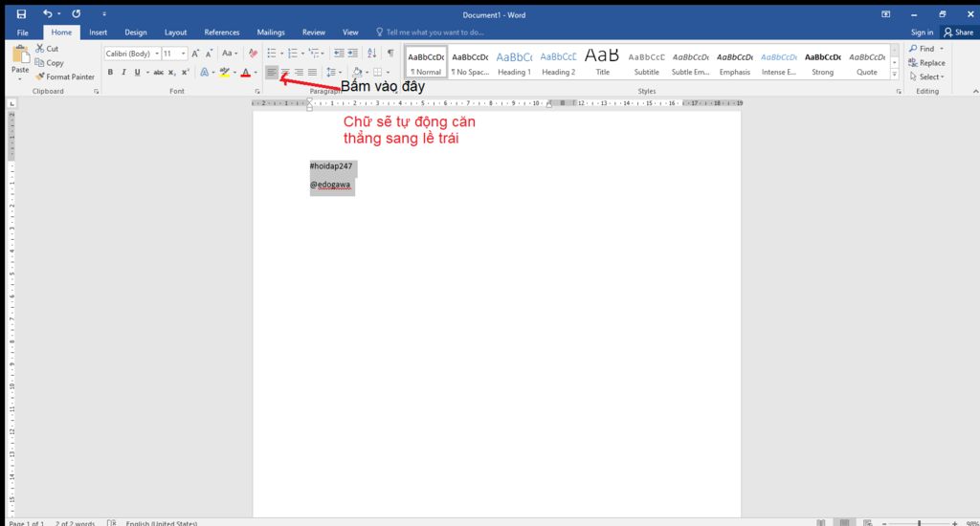The width and height of the screenshot is (980, 526).
Task: Switch to the Design tab
Action: tap(136, 33)
